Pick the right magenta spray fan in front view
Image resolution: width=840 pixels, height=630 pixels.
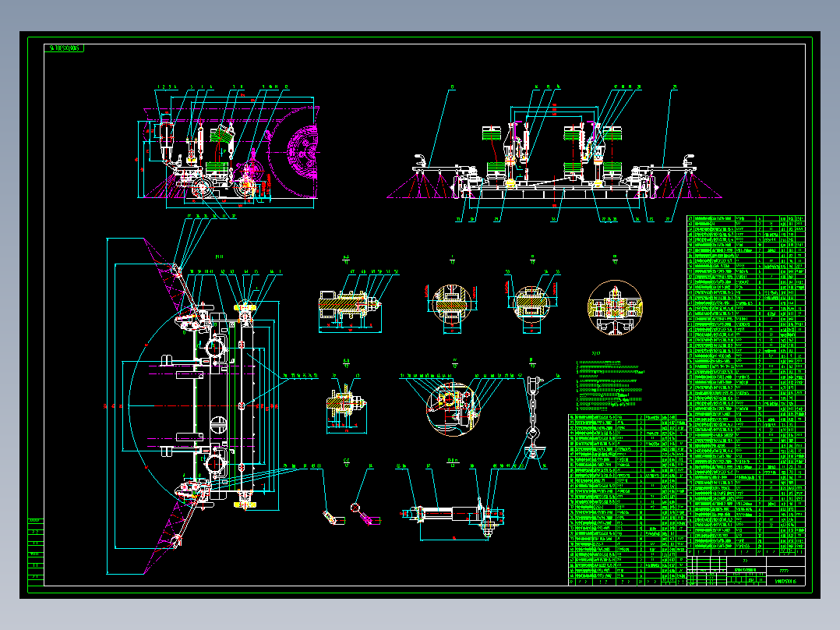pyautogui.click(x=688, y=185)
